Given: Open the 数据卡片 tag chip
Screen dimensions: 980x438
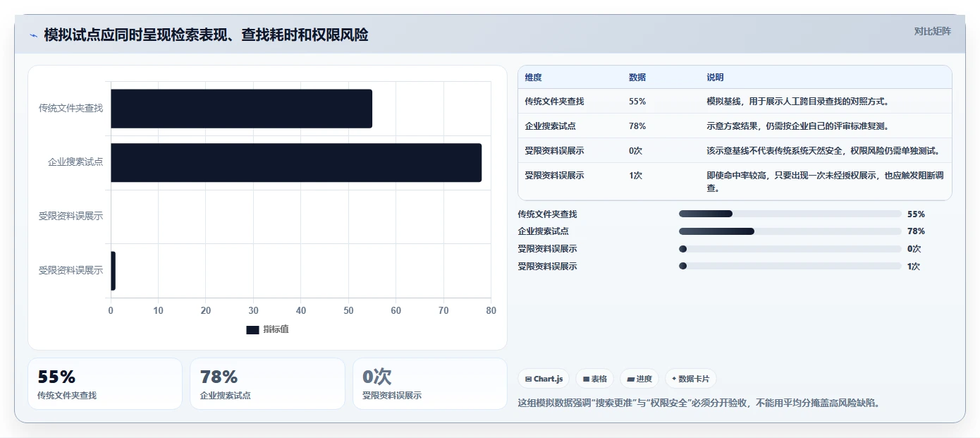Looking at the screenshot, I should point(691,379).
